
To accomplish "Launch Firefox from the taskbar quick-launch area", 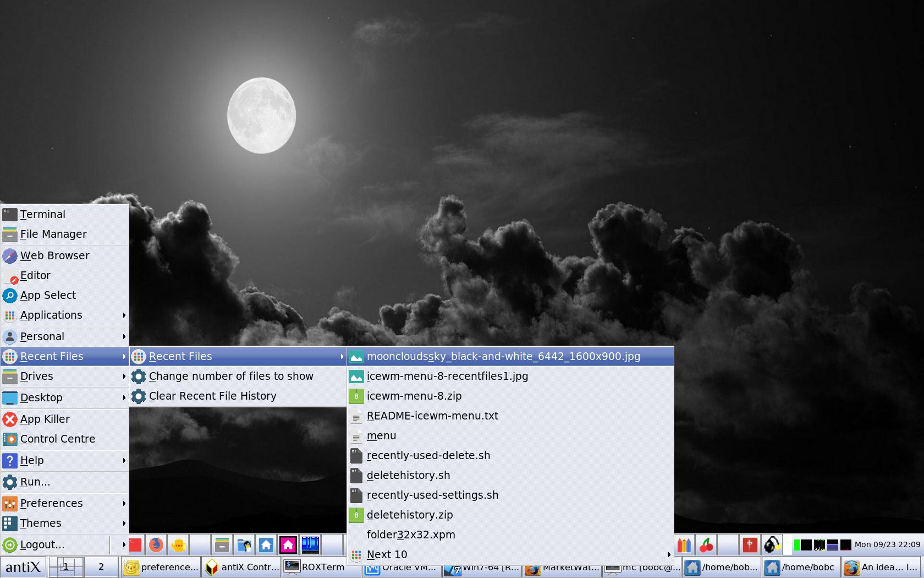I will [x=156, y=545].
